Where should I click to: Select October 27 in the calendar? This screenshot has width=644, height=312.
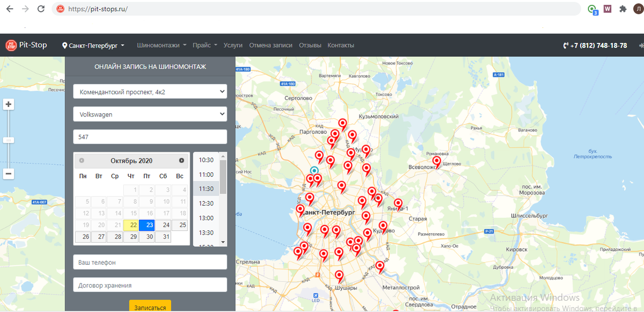click(x=99, y=237)
